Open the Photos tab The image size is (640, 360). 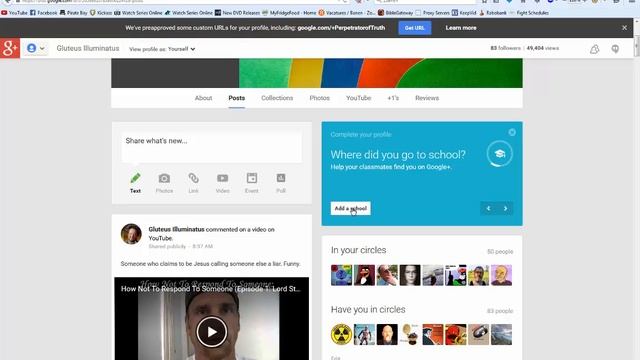320,98
